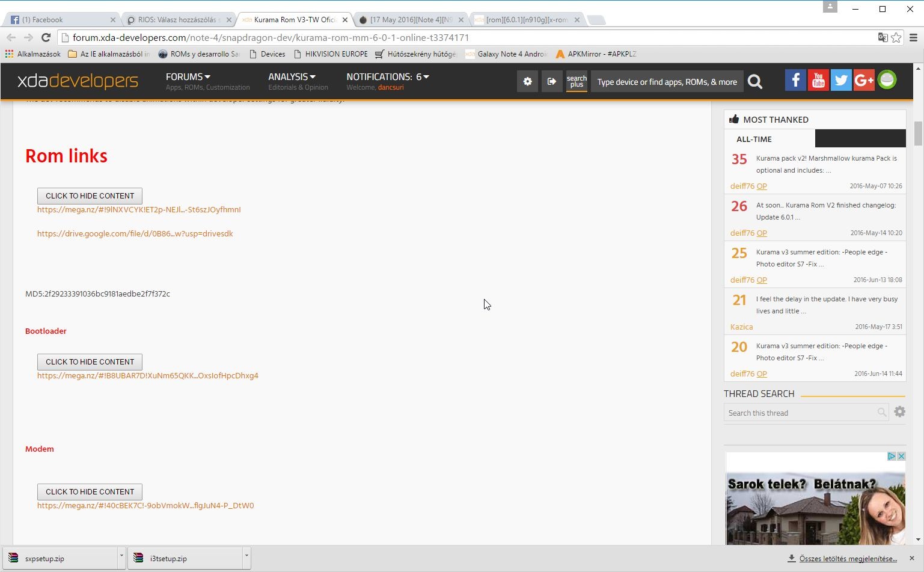Screen dimensions: 924x572
Task: Open search plus option
Action: click(577, 81)
